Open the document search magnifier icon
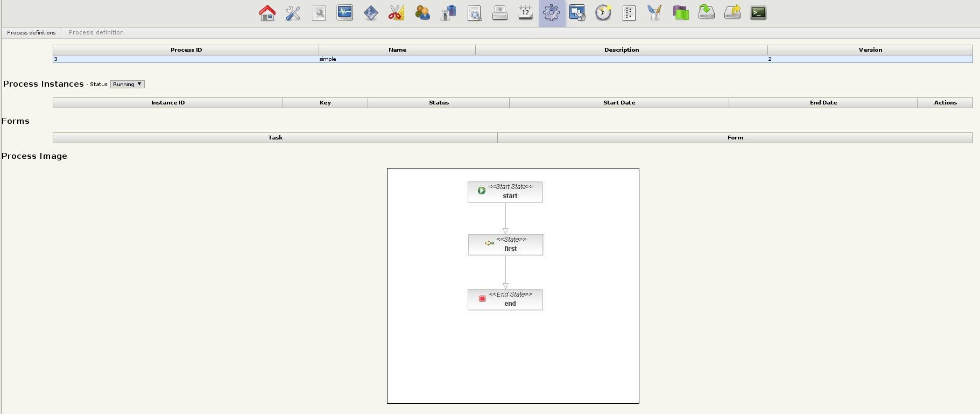The image size is (980, 414). pyautogui.click(x=474, y=13)
